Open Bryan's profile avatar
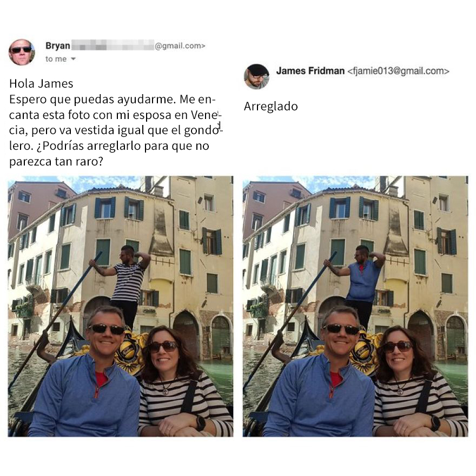Image resolution: width=476 pixels, height=476 pixels. (22, 52)
